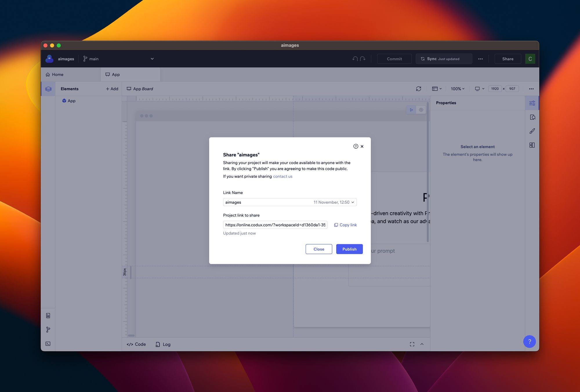Click the refresh canvas icon
Screen dimensions: 580x392
pyautogui.click(x=419, y=89)
